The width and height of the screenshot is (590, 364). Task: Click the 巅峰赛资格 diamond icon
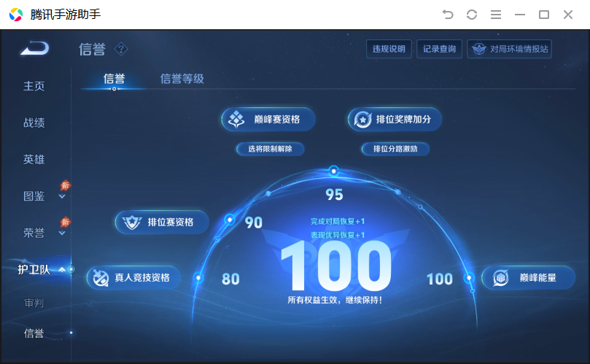[x=237, y=120]
